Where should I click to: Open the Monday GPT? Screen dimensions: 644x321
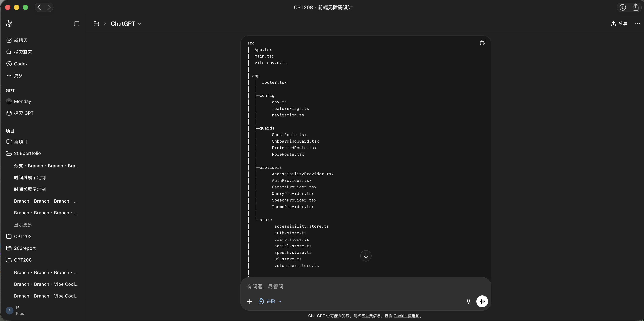[x=42, y=101]
